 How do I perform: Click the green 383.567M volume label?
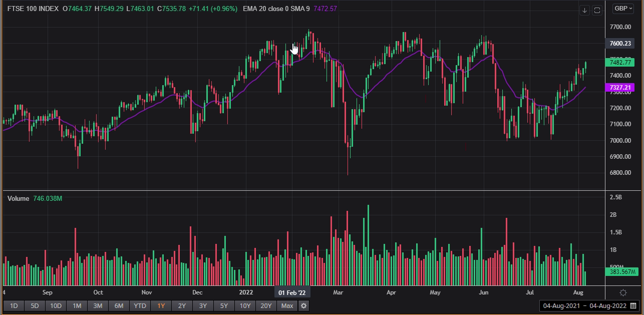point(622,271)
